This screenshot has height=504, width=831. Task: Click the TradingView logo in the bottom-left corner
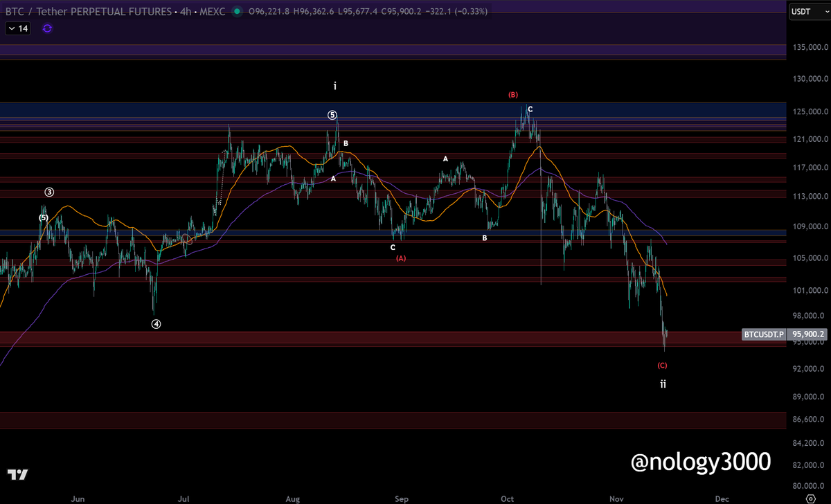tap(19, 476)
